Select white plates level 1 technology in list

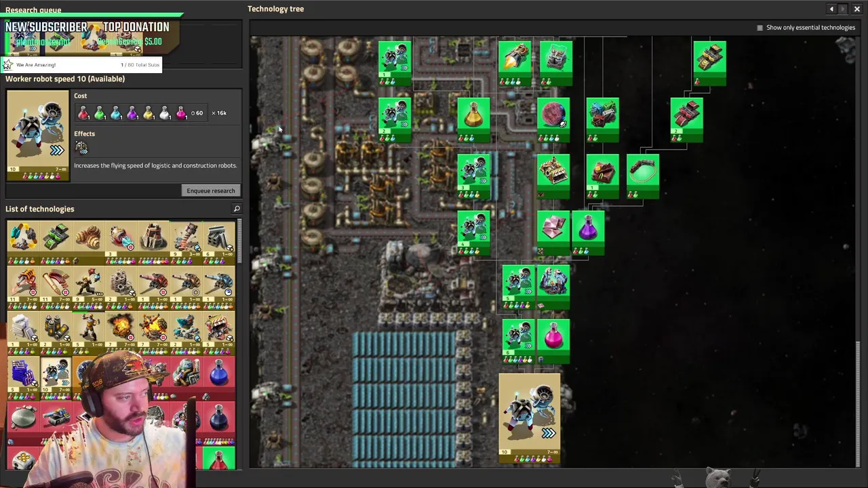(23, 332)
